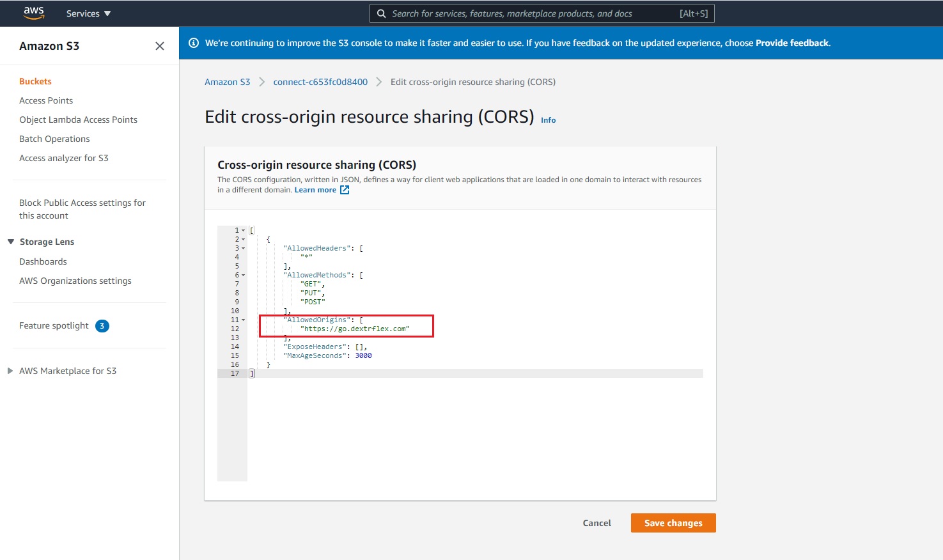Open Block Public Access settings for this account
The image size is (943, 560).
[x=82, y=209]
